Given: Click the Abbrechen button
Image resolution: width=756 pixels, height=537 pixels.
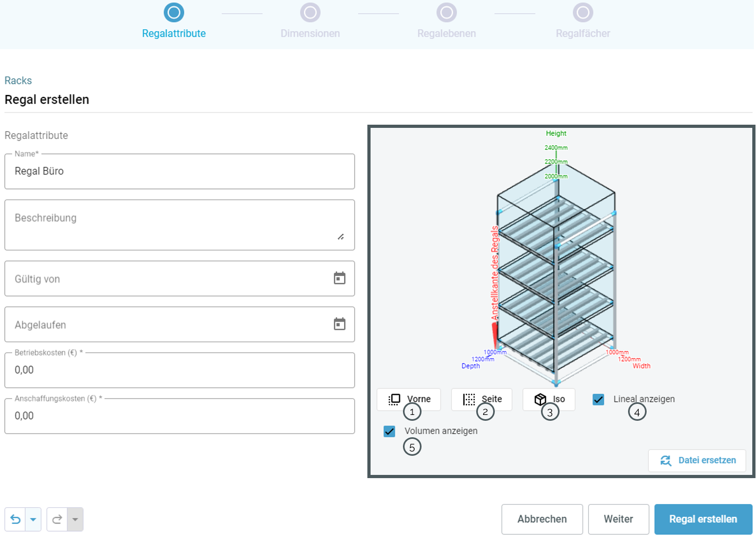Looking at the screenshot, I should (542, 519).
